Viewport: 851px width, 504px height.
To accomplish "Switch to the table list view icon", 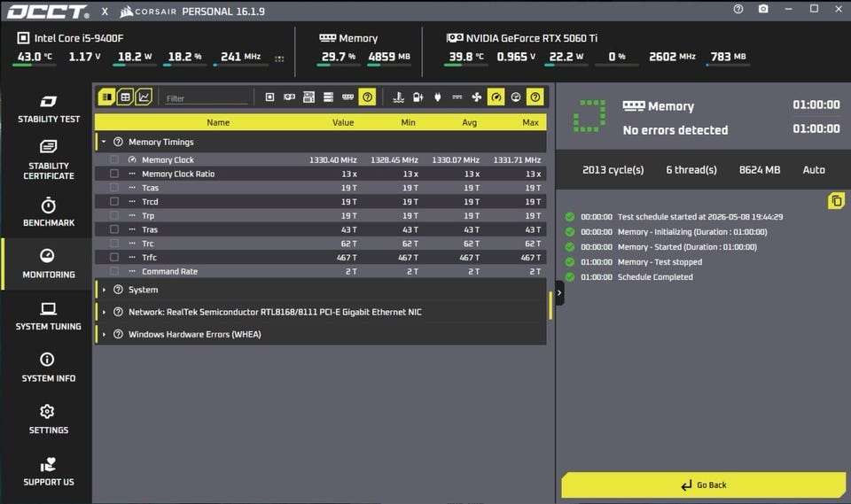I will [107, 97].
